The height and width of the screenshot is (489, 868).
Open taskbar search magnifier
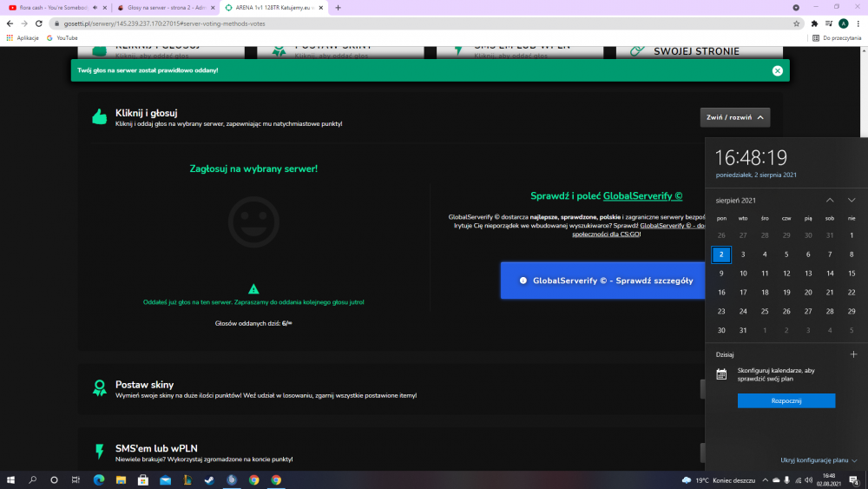tap(33, 480)
